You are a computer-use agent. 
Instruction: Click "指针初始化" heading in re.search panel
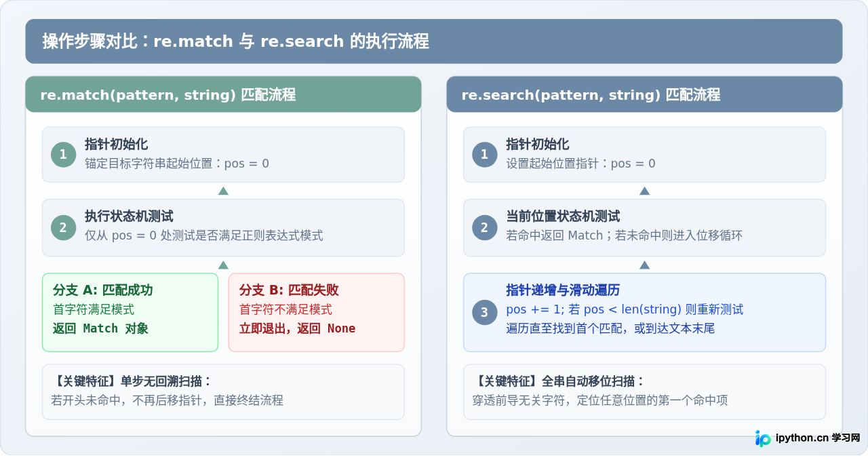click(x=538, y=145)
